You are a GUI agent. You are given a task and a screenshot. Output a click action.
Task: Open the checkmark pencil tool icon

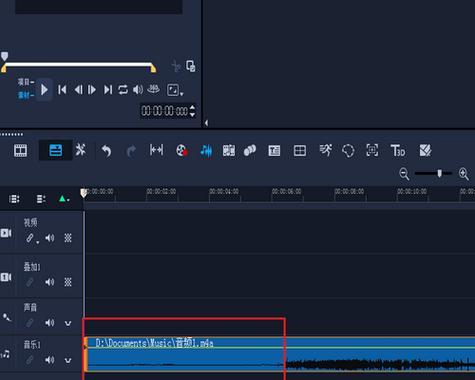coord(425,151)
